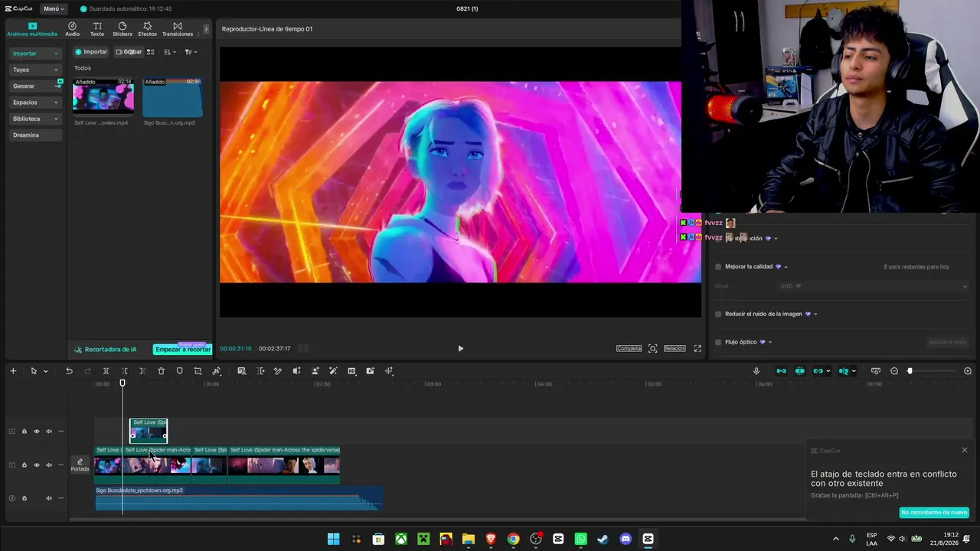Image resolution: width=980 pixels, height=551 pixels.
Task: Split the clip at playhead
Action: pyautogui.click(x=106, y=371)
